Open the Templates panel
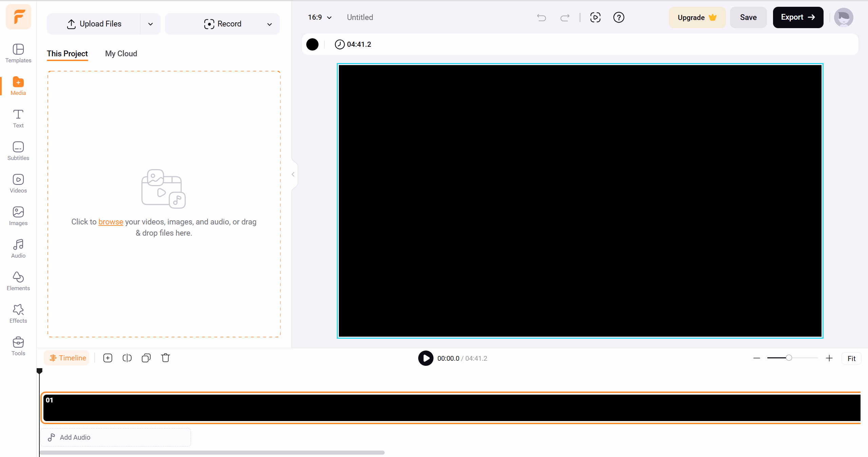This screenshot has height=457, width=868. point(18,53)
